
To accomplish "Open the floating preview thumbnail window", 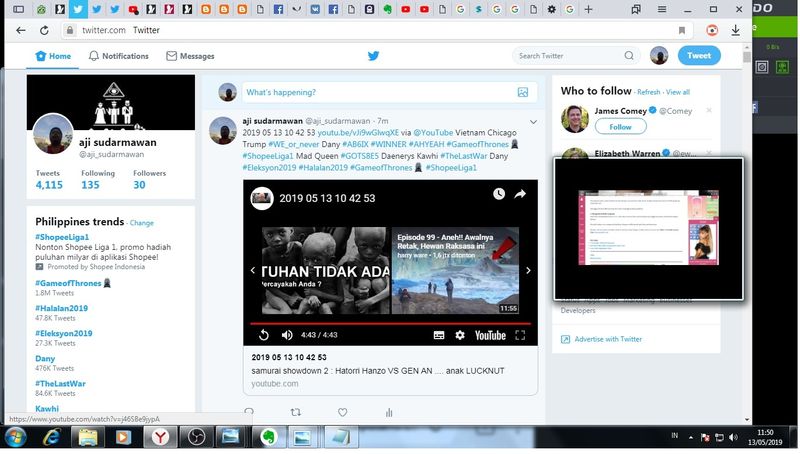I will pyautogui.click(x=648, y=228).
